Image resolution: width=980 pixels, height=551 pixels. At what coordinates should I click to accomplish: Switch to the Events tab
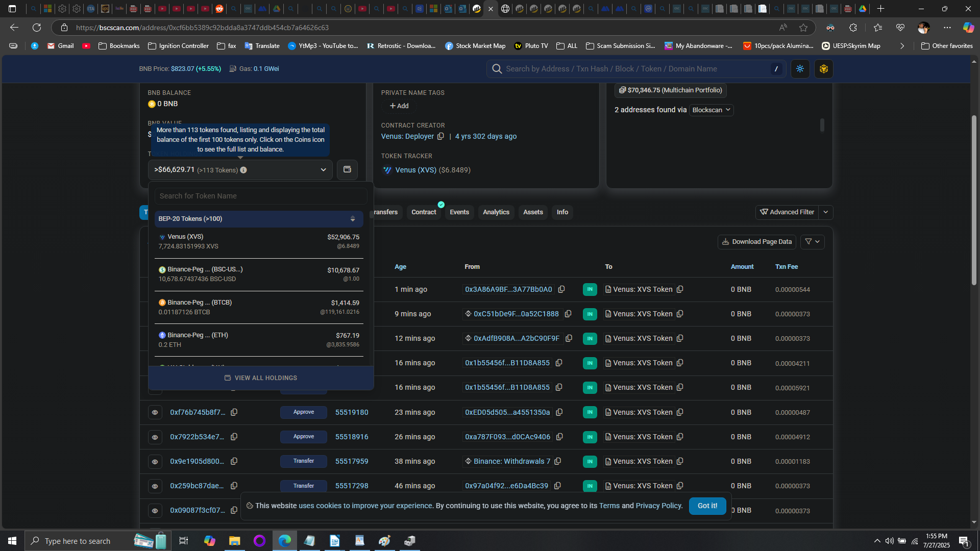tap(459, 212)
